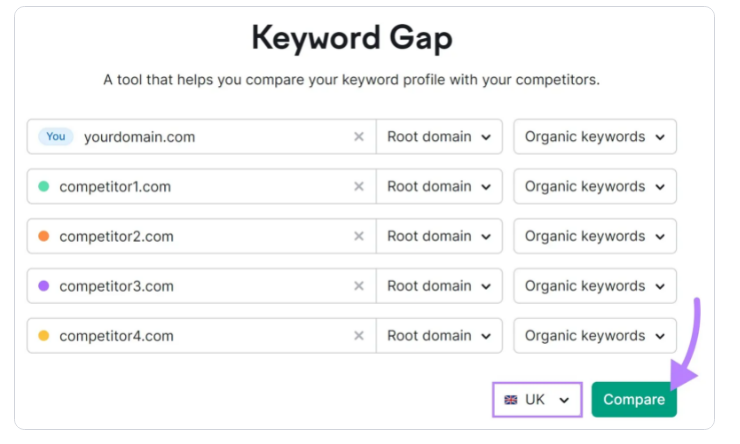Remove competitor4.com with its X icon
Screen dimensions: 740x444
[358, 337]
